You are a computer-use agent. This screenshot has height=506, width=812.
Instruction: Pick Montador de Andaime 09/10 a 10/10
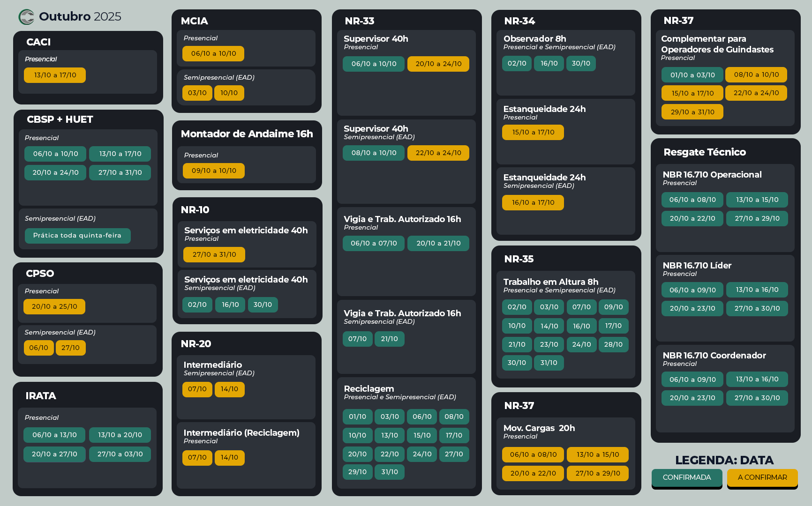pyautogui.click(x=214, y=171)
